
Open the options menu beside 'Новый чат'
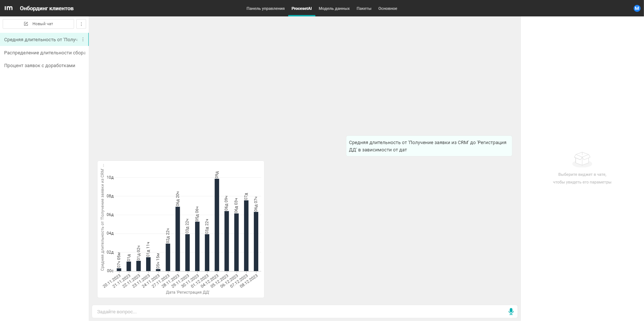81,24
